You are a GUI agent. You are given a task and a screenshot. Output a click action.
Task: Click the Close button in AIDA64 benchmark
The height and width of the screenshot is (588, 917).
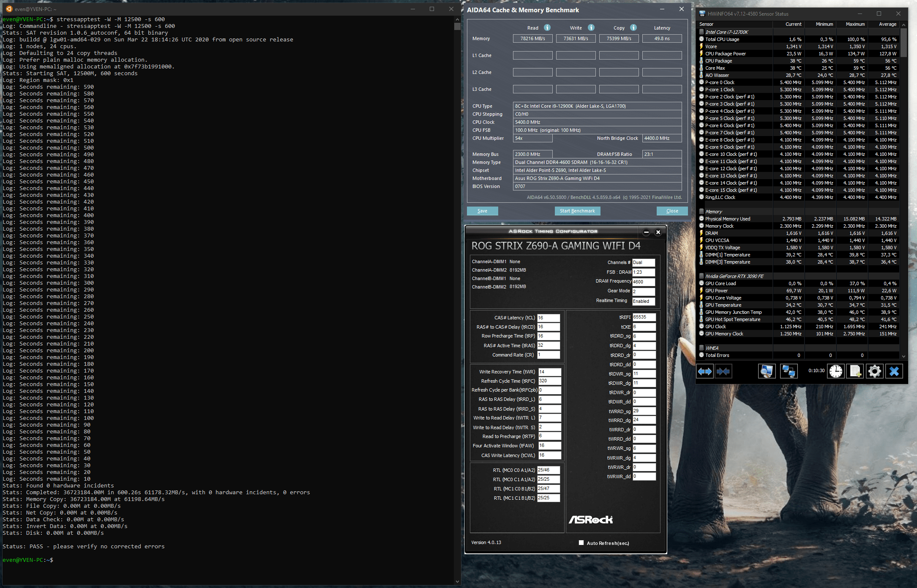pyautogui.click(x=672, y=211)
